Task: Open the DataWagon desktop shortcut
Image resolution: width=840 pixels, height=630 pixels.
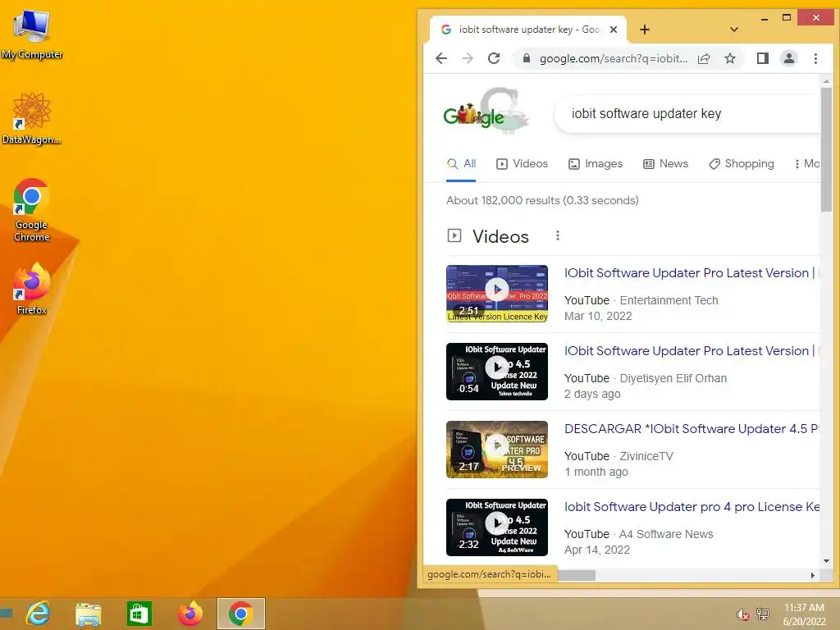Action: 32,118
